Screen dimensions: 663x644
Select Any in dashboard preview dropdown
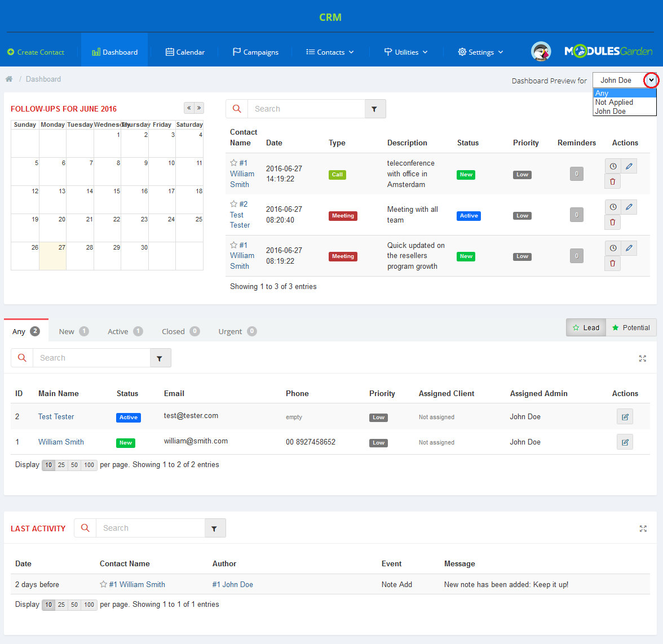click(x=625, y=93)
